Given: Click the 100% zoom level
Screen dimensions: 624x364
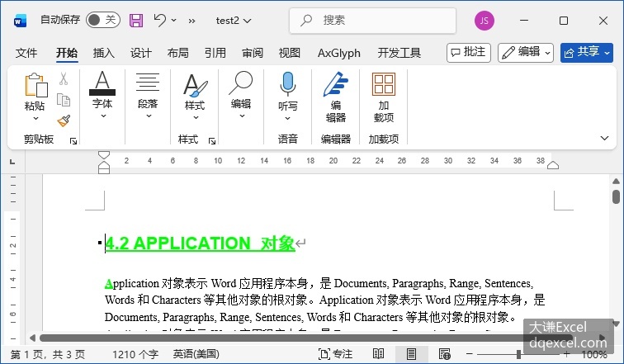Looking at the screenshot, I should pos(594,354).
